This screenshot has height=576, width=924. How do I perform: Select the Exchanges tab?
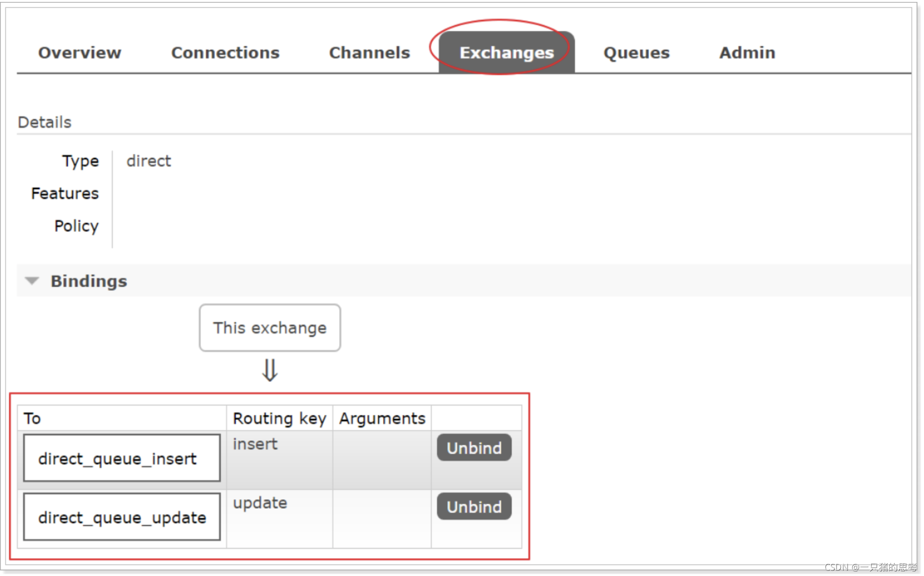pyautogui.click(x=506, y=52)
